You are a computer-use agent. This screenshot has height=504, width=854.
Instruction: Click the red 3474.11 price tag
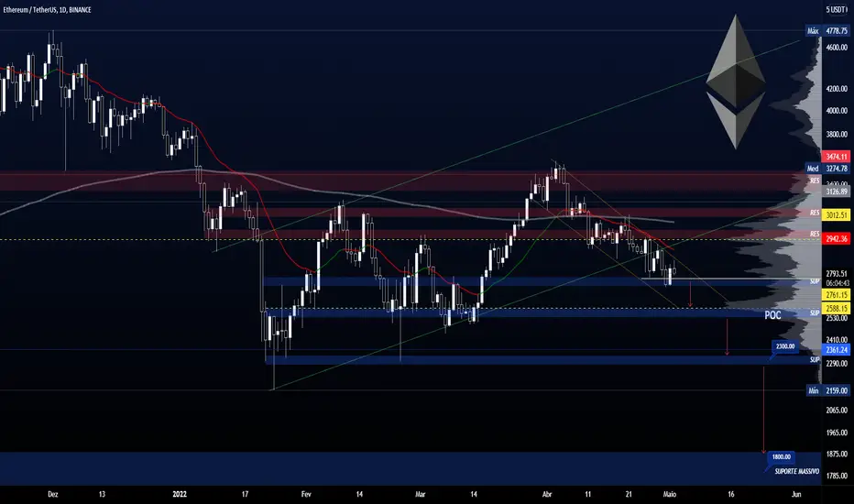point(836,157)
